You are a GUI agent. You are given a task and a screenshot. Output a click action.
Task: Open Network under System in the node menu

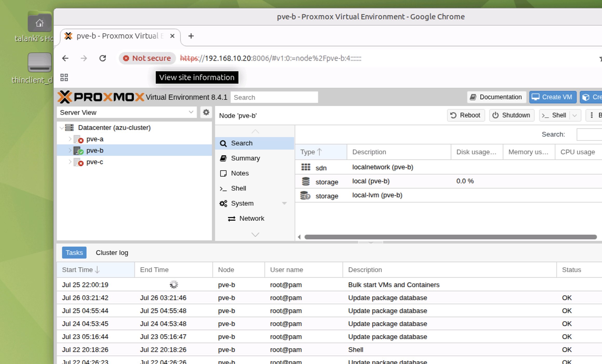[x=255, y=219]
